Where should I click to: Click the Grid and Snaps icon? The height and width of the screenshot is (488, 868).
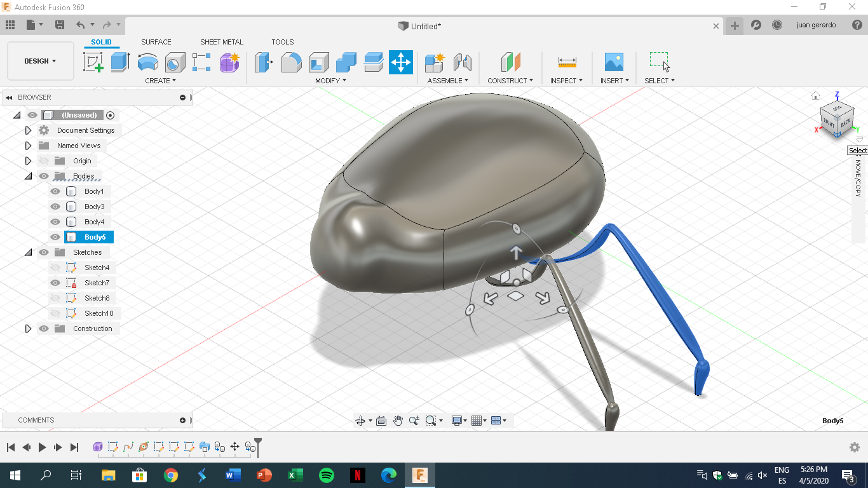coord(477,420)
